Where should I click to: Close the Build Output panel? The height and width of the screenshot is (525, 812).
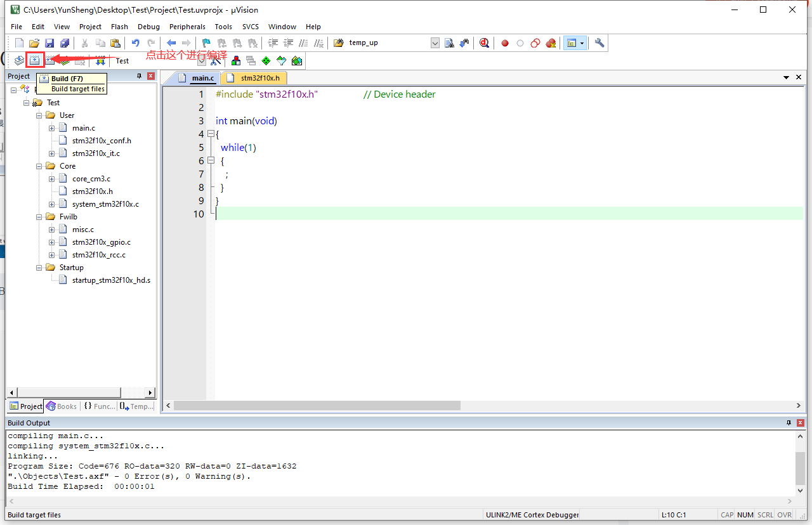click(801, 423)
